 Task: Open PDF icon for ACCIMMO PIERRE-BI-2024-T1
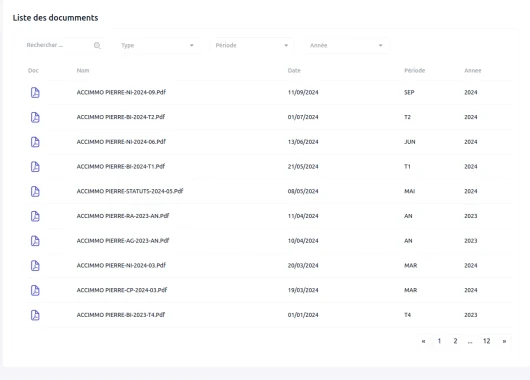(35, 166)
